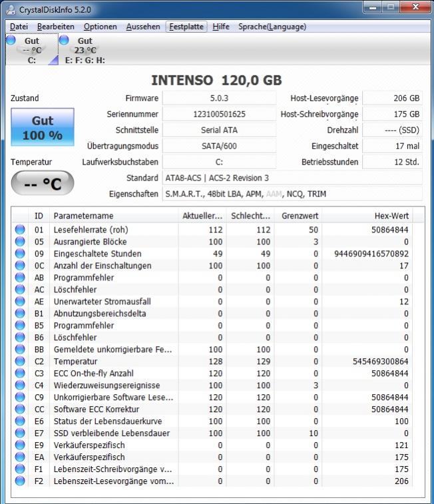Click the Aktueller... column header
Screen dimensions: 434x504
coord(202,216)
